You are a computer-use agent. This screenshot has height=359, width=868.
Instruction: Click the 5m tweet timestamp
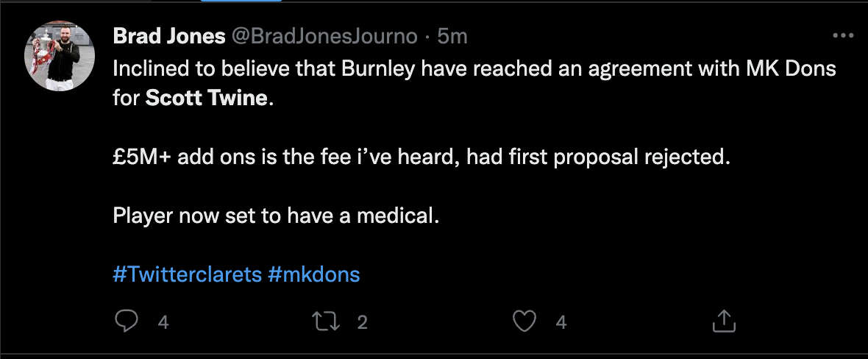tap(452, 35)
